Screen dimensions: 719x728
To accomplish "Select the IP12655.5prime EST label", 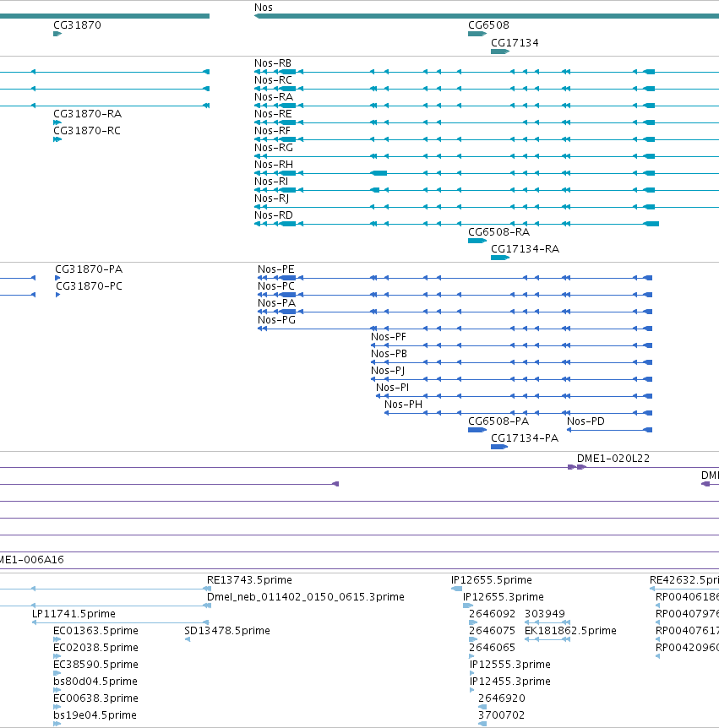I will (492, 580).
